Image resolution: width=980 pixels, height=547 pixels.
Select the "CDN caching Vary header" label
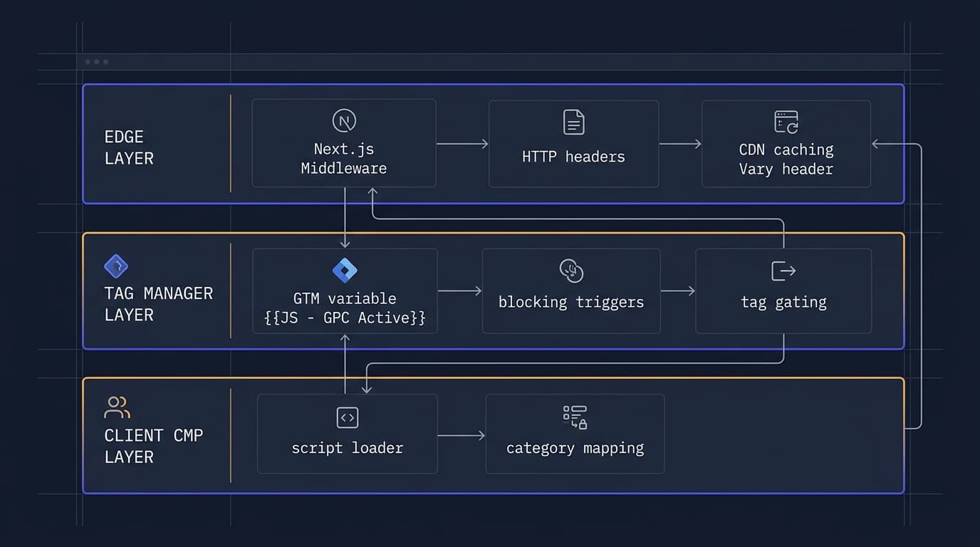click(786, 159)
